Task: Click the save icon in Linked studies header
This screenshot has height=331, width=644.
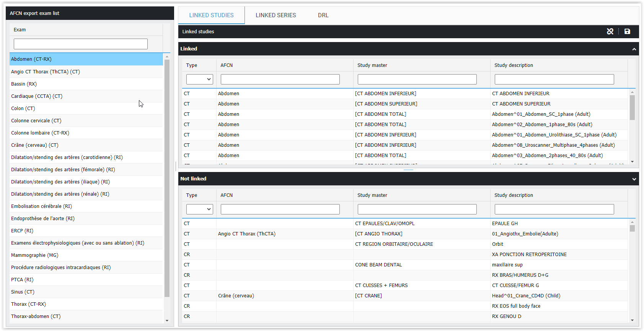Action: pyautogui.click(x=627, y=31)
